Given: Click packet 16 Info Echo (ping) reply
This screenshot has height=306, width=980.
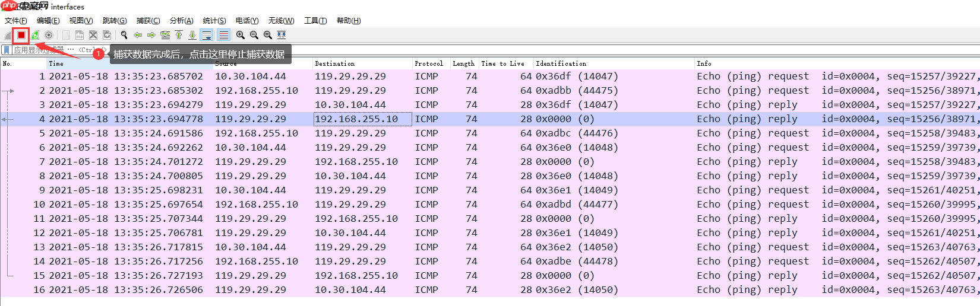Looking at the screenshot, I should tap(747, 290).
